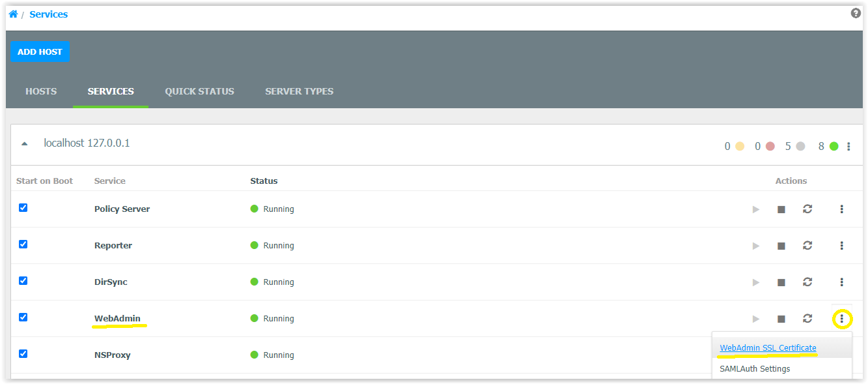This screenshot has width=868, height=384.
Task: Restart the DirSync service
Action: coord(807,282)
